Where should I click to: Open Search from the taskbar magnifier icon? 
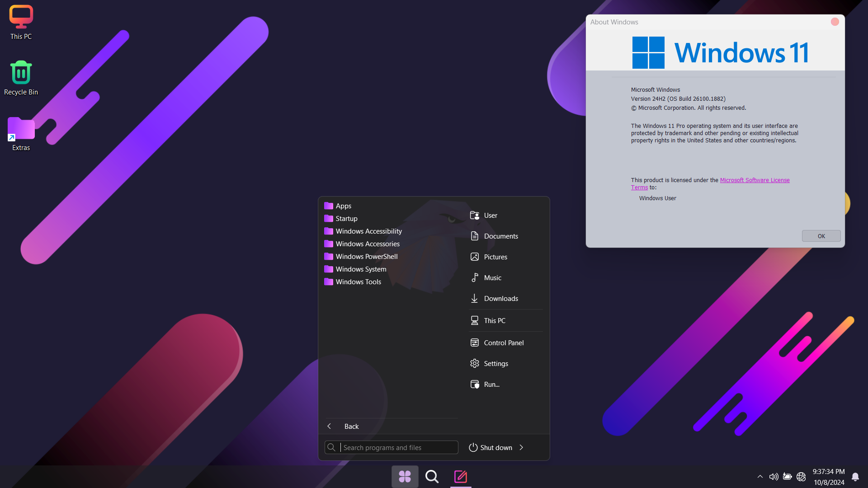click(x=432, y=476)
